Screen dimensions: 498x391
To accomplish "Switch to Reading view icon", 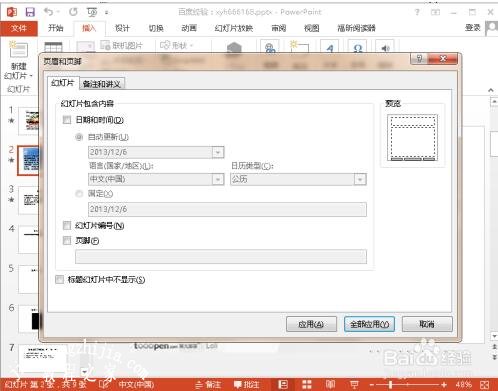I will pyautogui.click(x=330, y=385).
